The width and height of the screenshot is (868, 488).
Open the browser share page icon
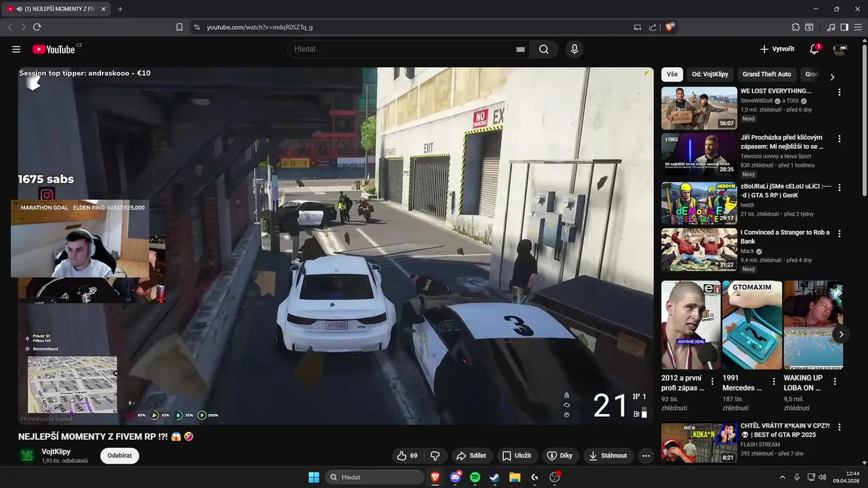tap(652, 27)
